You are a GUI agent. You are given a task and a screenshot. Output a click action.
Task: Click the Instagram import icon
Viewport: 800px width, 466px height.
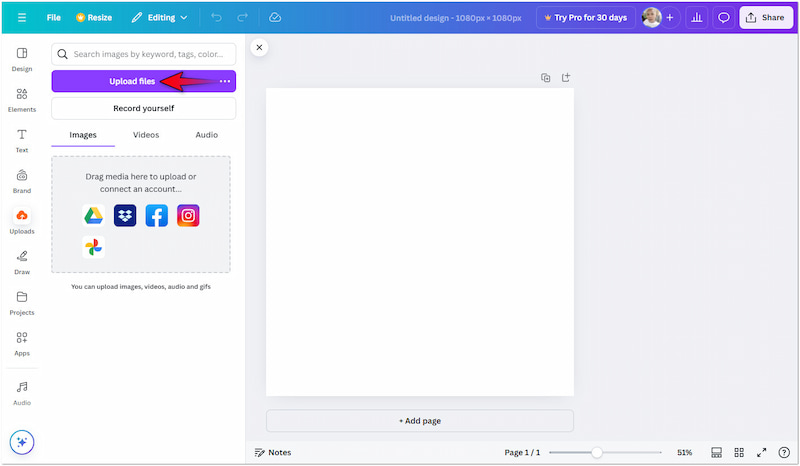point(188,215)
